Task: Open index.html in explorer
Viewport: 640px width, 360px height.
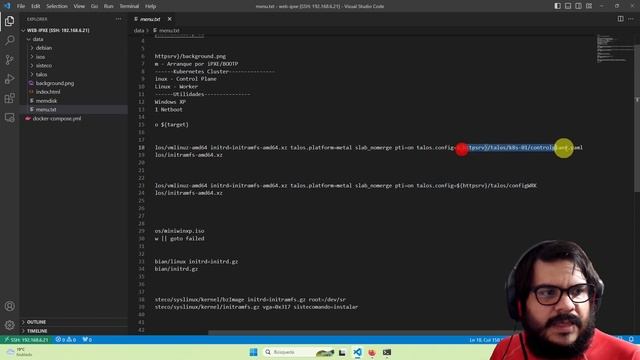Action: 48,92
